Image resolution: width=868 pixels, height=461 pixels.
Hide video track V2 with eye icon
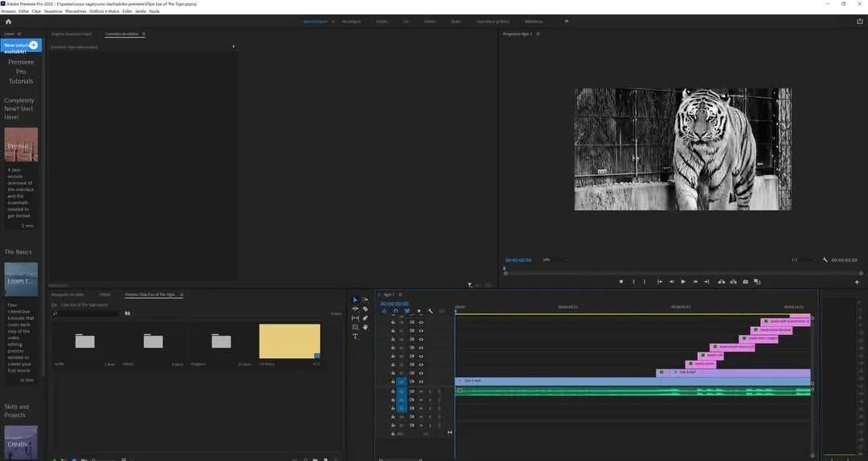click(x=420, y=373)
